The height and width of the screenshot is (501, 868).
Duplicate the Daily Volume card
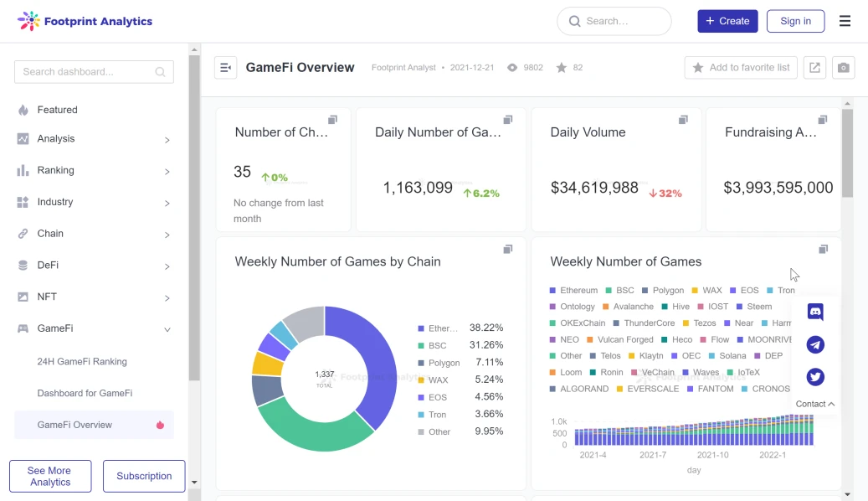pyautogui.click(x=683, y=120)
